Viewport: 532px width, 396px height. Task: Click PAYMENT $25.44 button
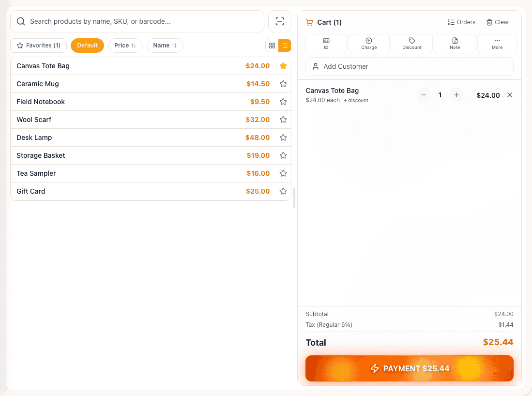pyautogui.click(x=410, y=368)
